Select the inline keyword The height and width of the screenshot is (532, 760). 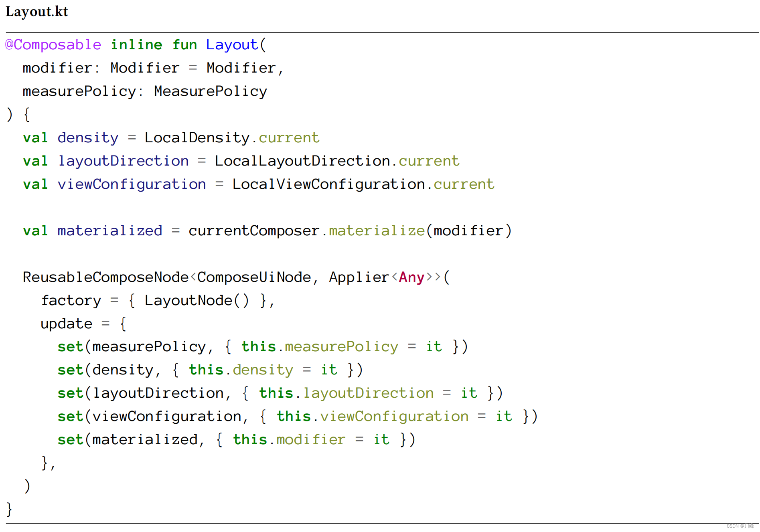pos(136,45)
